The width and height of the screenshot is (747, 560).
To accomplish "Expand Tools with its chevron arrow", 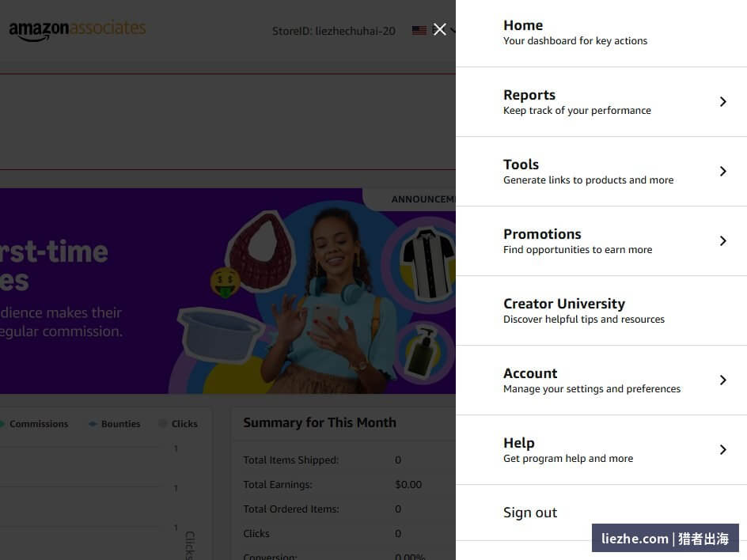I will coord(722,171).
